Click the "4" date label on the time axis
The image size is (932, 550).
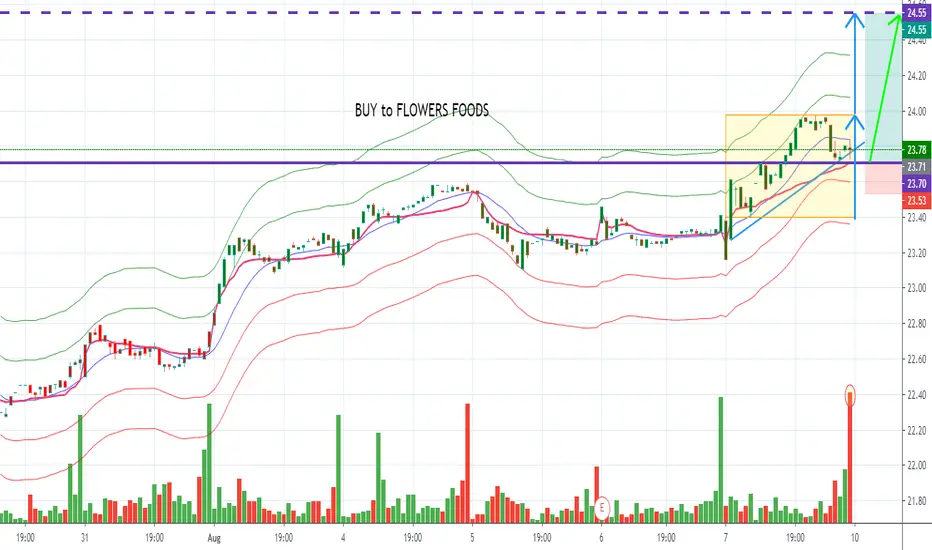(344, 538)
